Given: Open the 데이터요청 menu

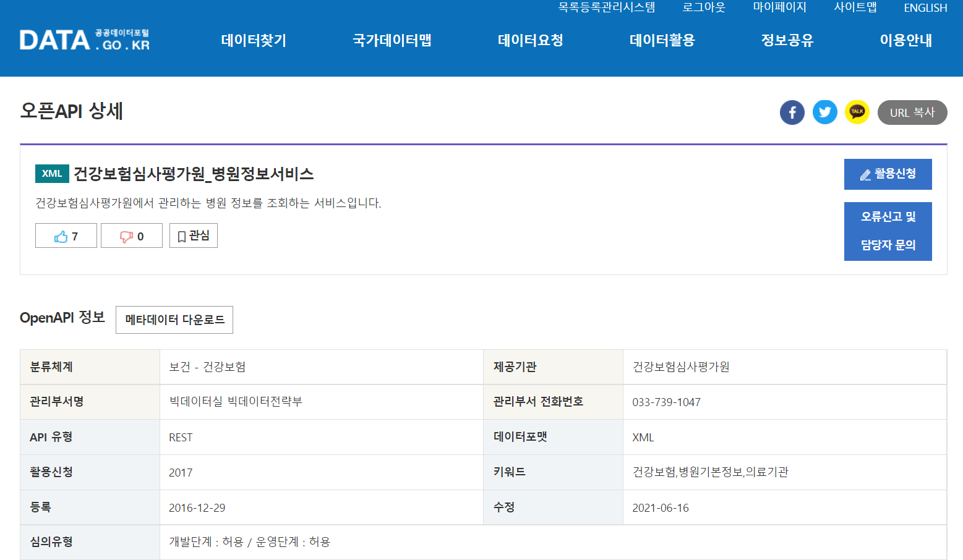Looking at the screenshot, I should (x=531, y=40).
